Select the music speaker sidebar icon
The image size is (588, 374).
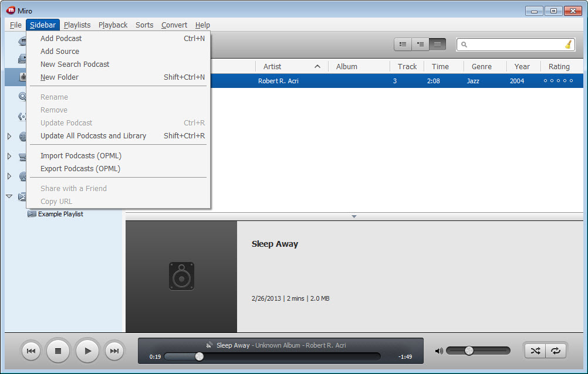(x=23, y=77)
